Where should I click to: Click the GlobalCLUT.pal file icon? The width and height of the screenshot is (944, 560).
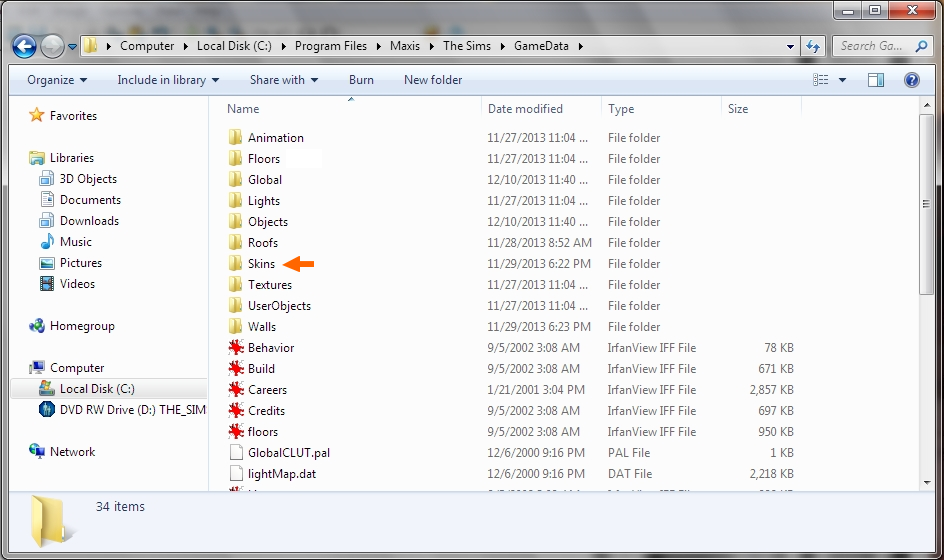236,453
